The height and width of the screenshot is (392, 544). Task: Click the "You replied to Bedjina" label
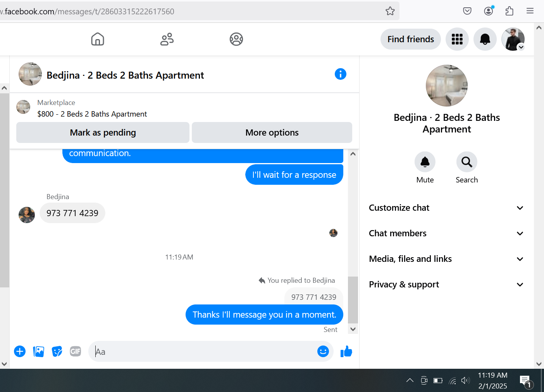click(297, 280)
